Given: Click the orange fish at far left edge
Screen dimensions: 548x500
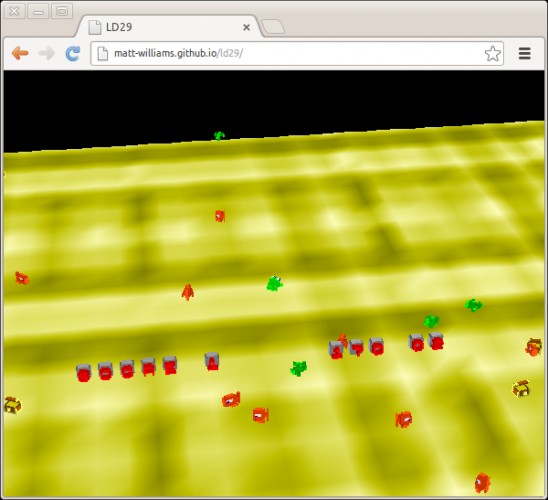Looking at the screenshot, I should pyautogui.click(x=22, y=278).
